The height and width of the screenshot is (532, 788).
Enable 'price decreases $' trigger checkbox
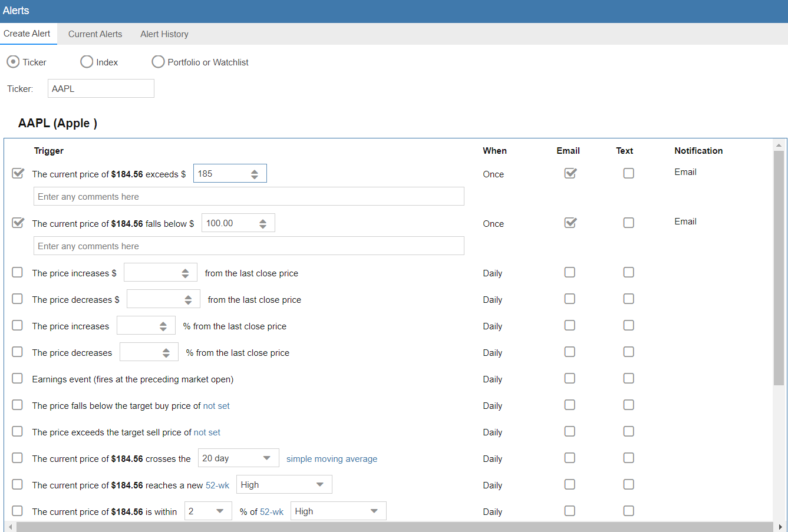click(x=18, y=299)
